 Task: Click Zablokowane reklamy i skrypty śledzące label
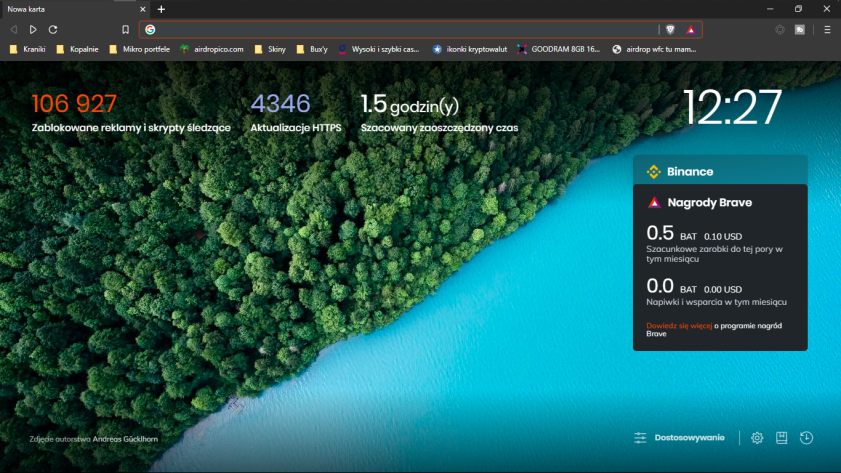coord(131,128)
